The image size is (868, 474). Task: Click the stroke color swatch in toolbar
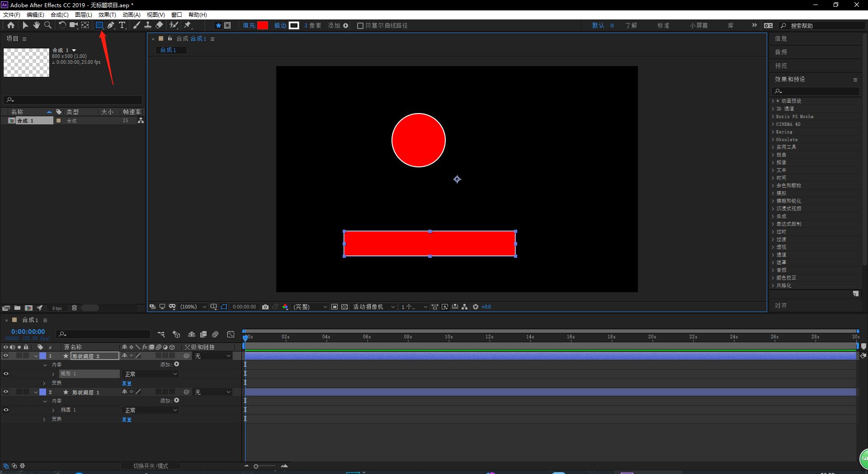[294, 26]
